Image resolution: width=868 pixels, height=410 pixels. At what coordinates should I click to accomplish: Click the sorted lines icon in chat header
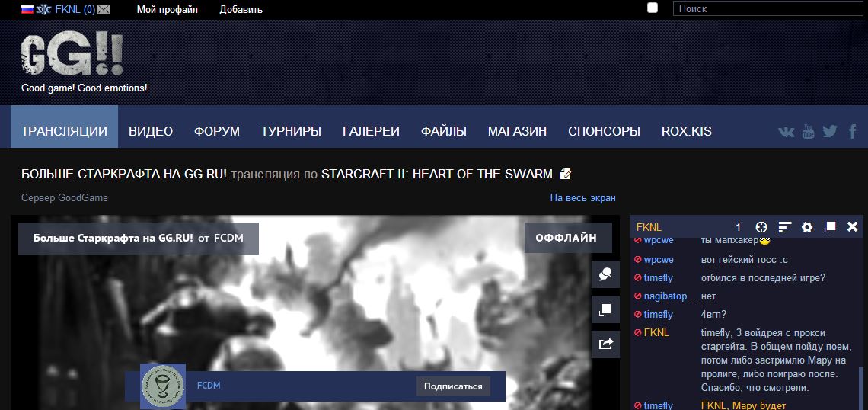coord(784,226)
